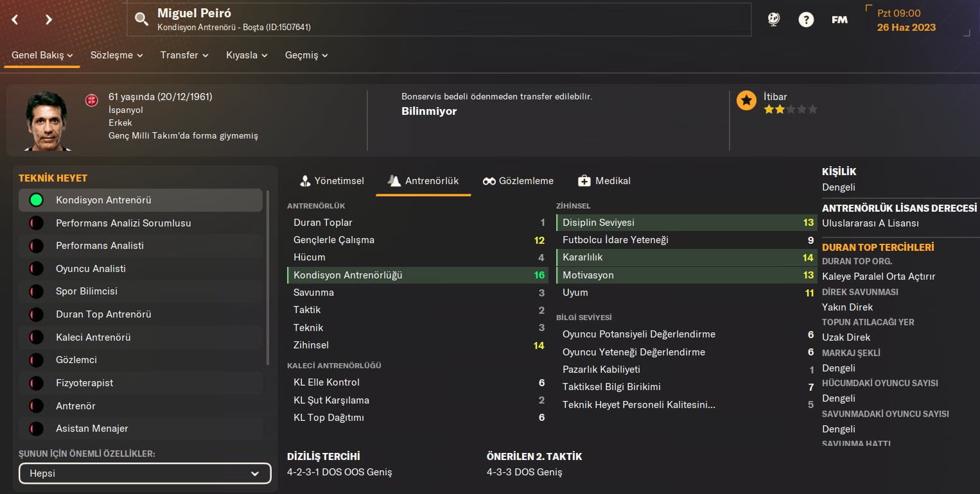This screenshot has height=494, width=980.
Task: Switch to the Gözlemleme tab
Action: pos(518,181)
